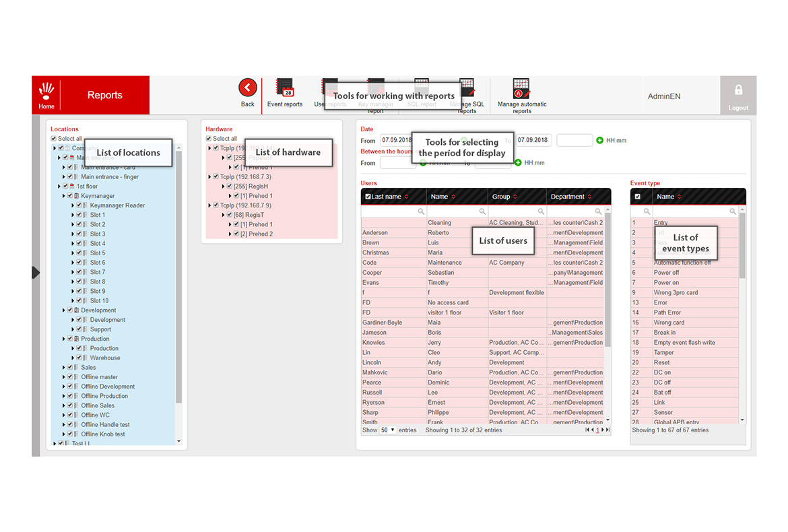
Task: Click the Home hand icon
Action: (x=46, y=90)
